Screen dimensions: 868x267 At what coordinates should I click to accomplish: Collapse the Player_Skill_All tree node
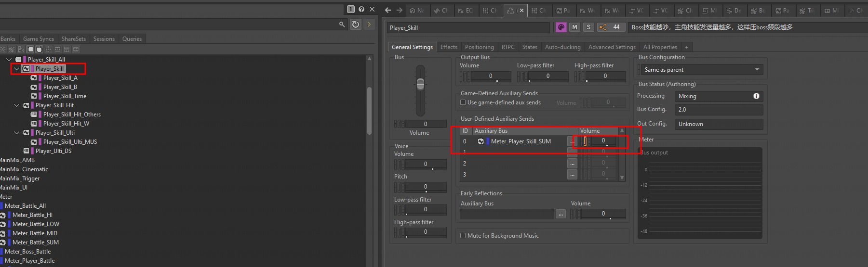coord(9,60)
